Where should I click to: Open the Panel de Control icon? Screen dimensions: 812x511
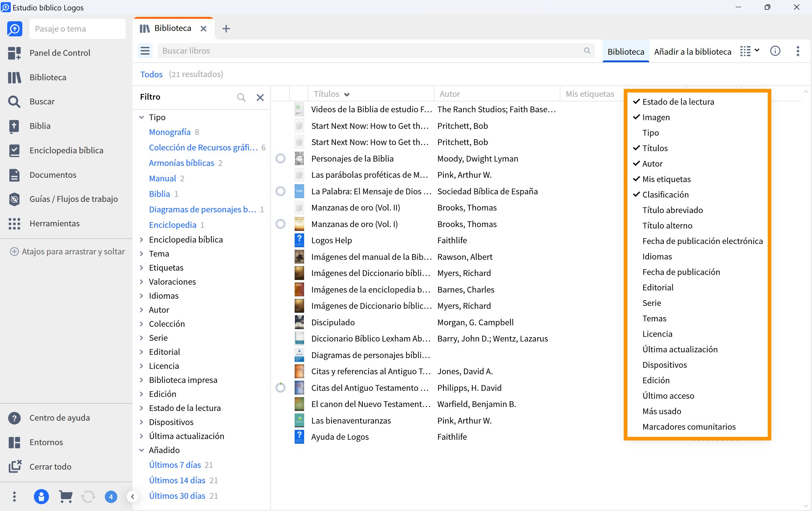[x=14, y=53]
